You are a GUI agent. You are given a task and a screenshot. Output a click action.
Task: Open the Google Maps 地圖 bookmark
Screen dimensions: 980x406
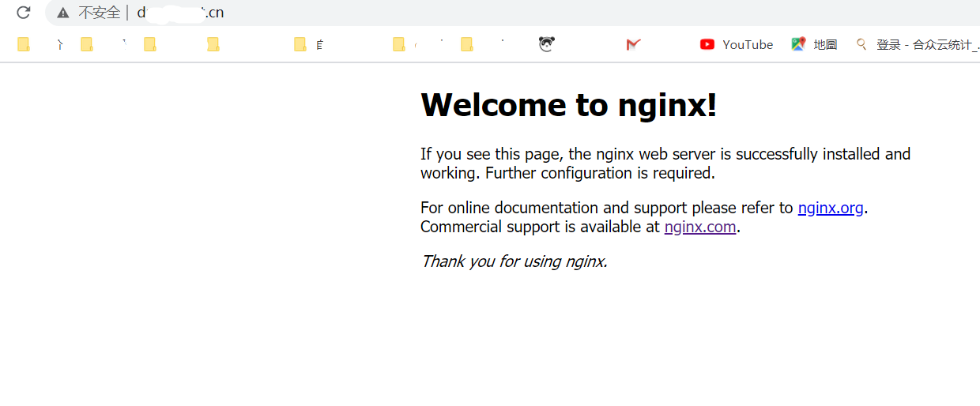814,45
